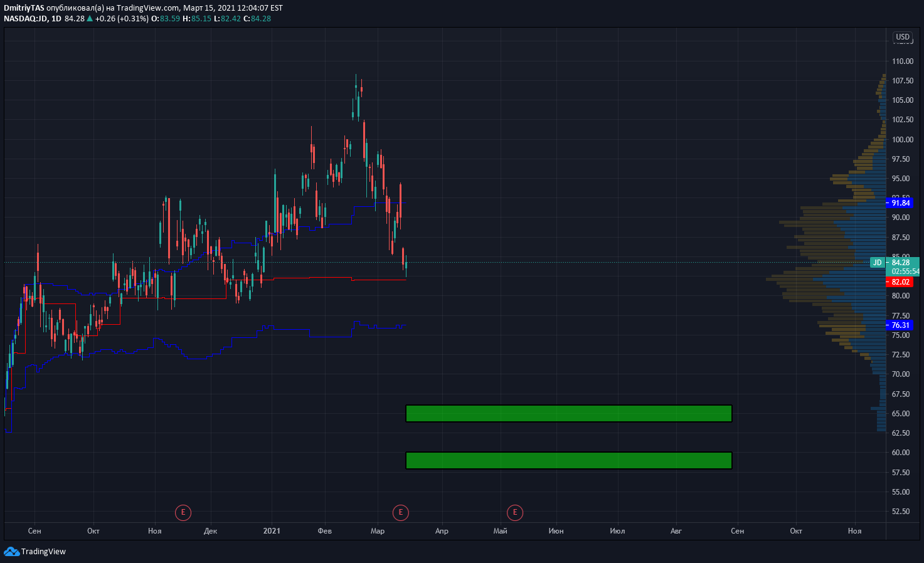Click the 100.00 level on price axis

tap(903, 140)
